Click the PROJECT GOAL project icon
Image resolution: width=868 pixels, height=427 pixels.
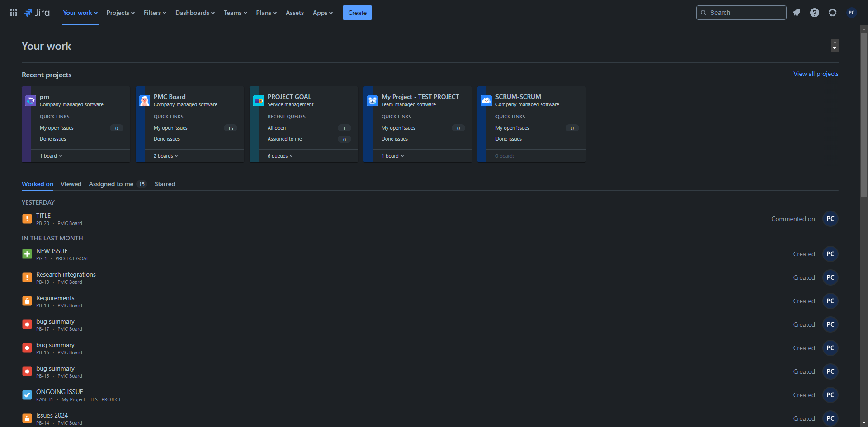[x=259, y=101]
